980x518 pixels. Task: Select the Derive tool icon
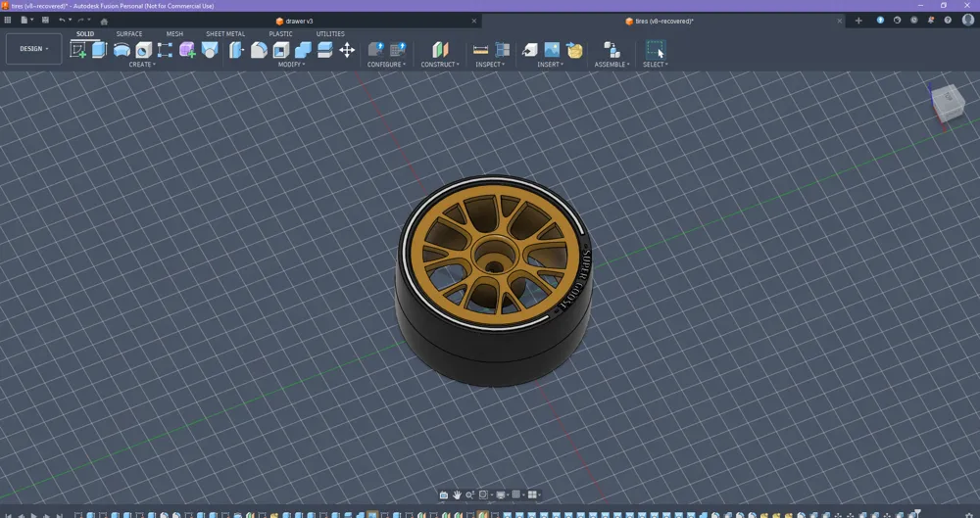click(x=210, y=50)
